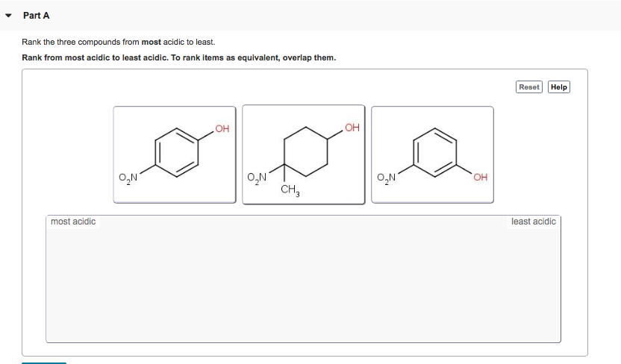Click the 'least acidic' label
Screen dimensions: 621x364
point(533,222)
